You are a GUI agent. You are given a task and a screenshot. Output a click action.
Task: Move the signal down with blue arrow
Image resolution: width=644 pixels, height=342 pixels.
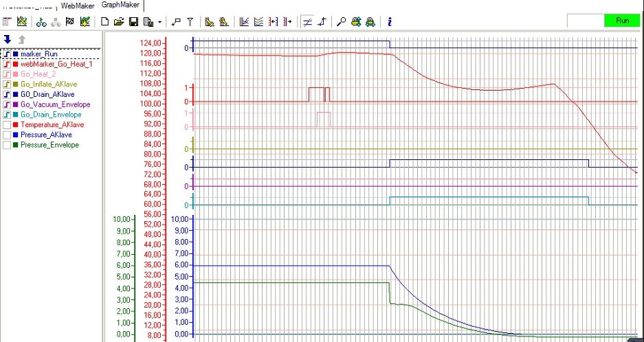(8, 39)
